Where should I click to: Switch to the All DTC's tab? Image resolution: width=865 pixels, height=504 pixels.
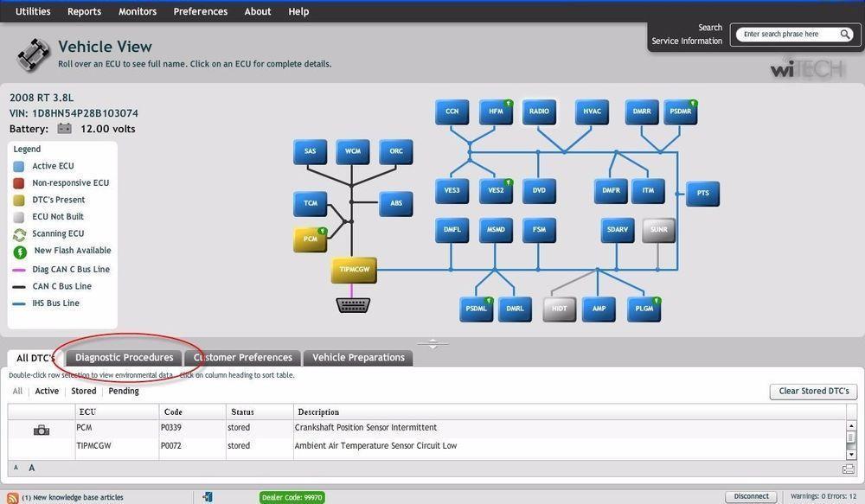coord(35,358)
